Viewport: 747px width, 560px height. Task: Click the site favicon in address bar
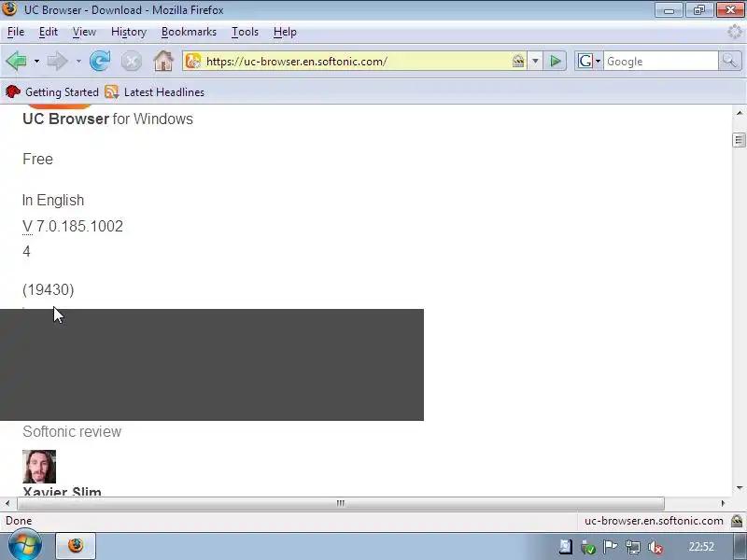tap(193, 61)
